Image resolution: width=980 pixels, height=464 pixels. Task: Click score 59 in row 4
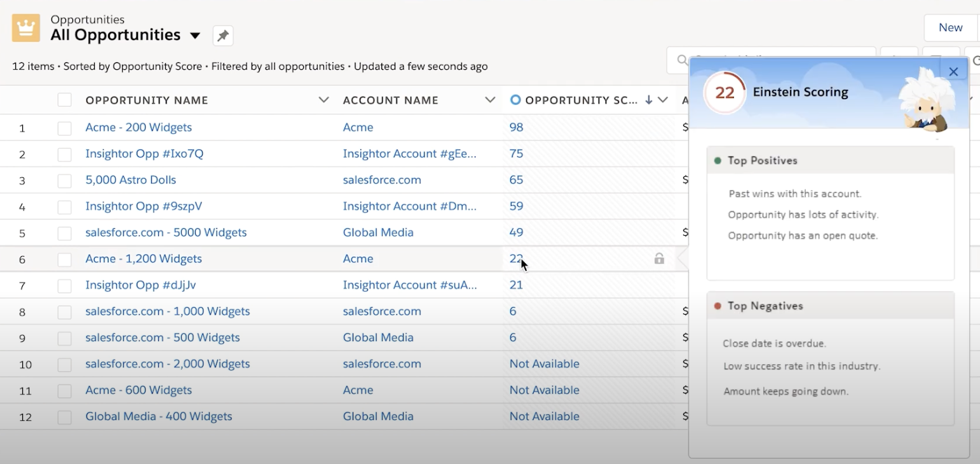point(516,206)
